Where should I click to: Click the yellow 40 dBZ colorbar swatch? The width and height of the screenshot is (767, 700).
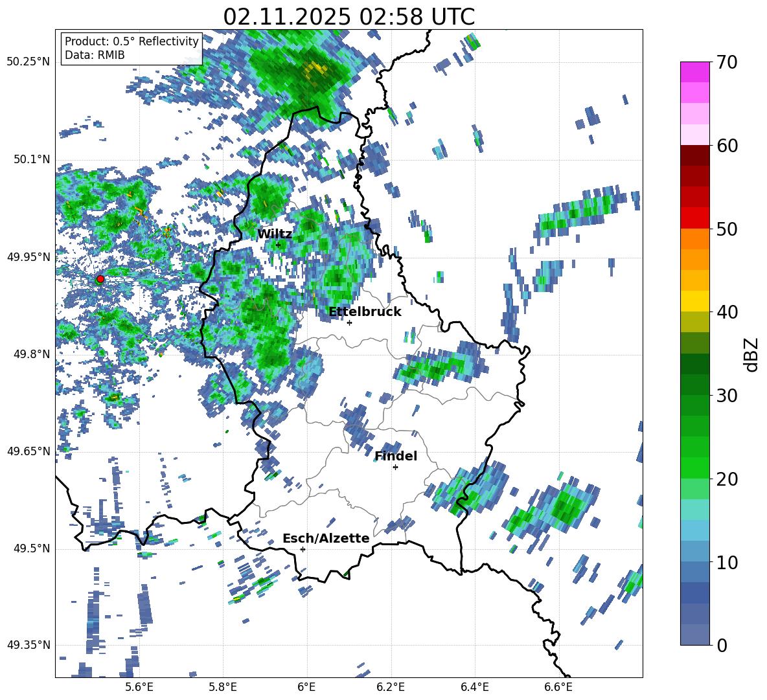click(694, 301)
